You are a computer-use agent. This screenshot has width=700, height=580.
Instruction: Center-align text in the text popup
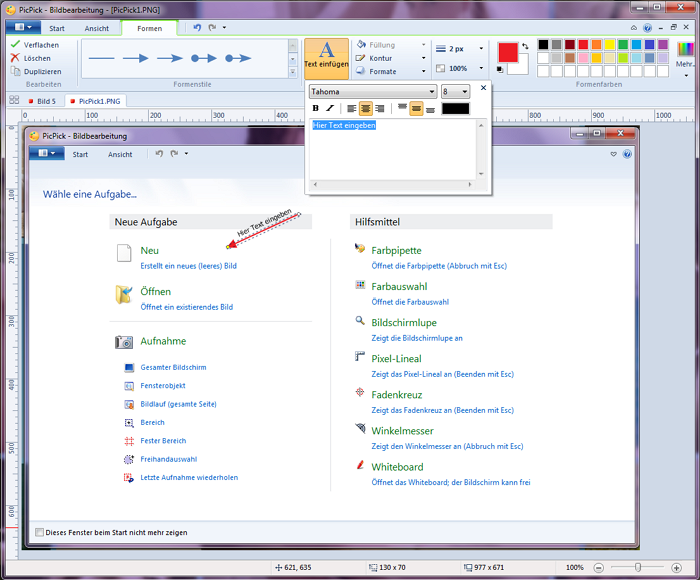click(366, 108)
